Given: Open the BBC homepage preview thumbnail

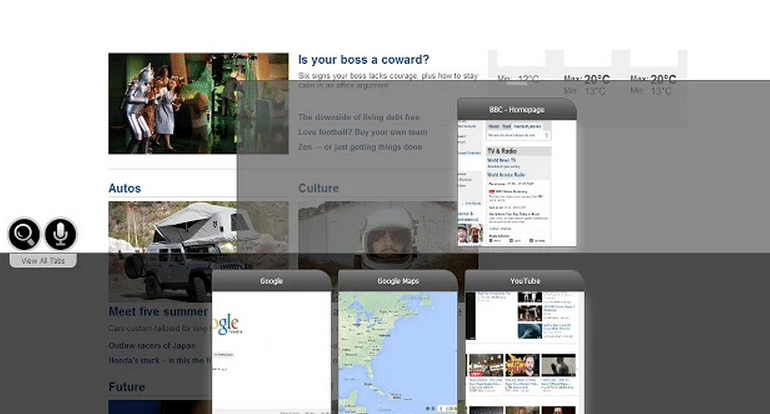Looking at the screenshot, I should coord(517,183).
